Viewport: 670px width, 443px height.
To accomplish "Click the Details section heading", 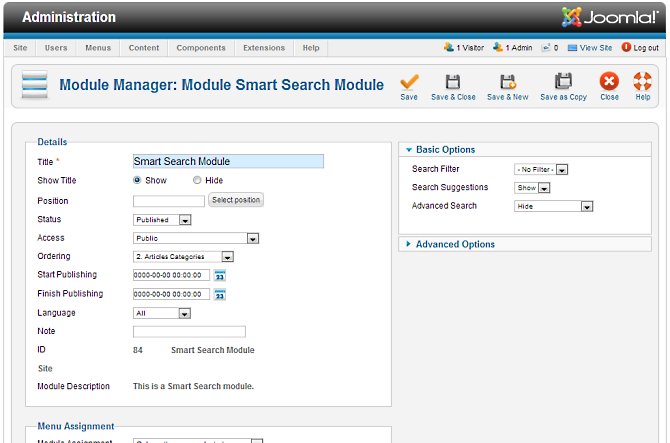I will tap(52, 142).
